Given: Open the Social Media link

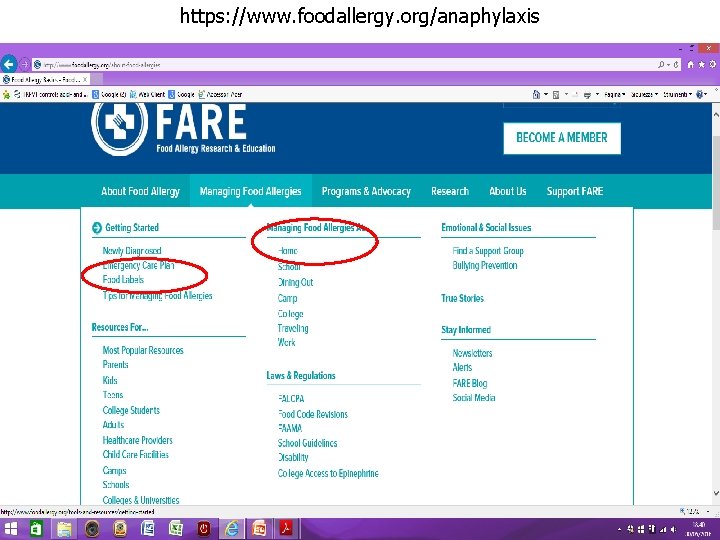Looking at the screenshot, I should pyautogui.click(x=474, y=398).
